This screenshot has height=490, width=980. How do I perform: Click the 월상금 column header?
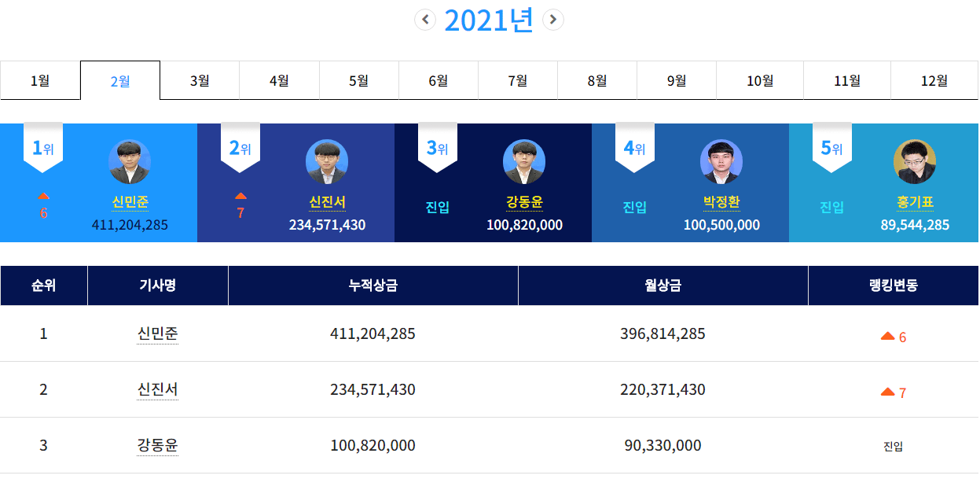pyautogui.click(x=663, y=286)
